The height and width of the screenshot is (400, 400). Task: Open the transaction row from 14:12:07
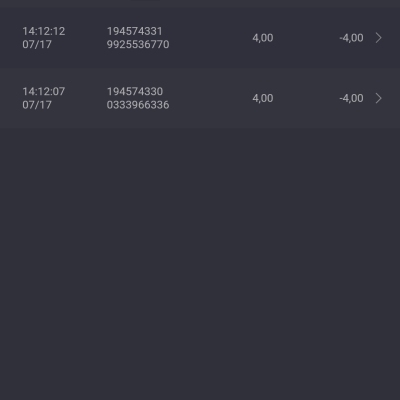coord(200,98)
